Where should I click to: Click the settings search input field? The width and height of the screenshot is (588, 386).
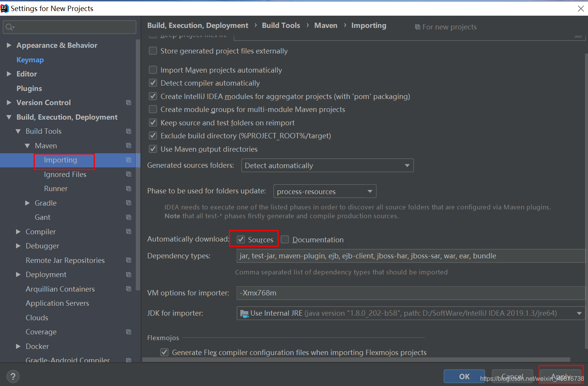tap(69, 27)
